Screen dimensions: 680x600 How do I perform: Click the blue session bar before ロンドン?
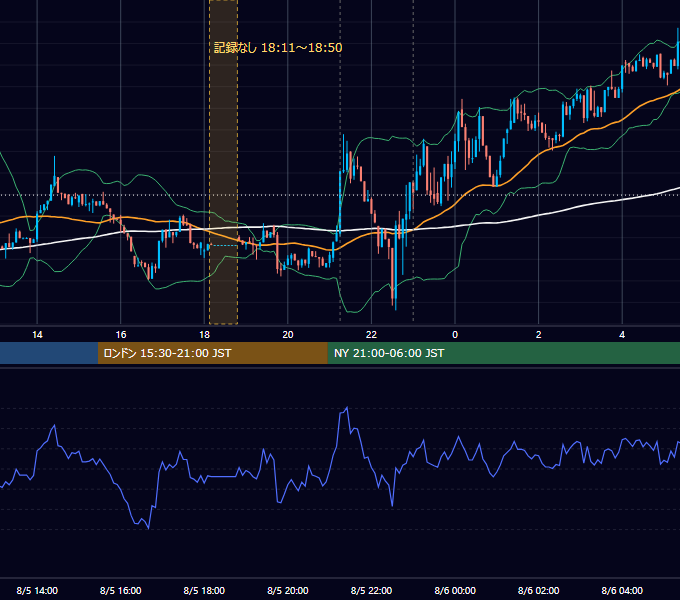49,353
